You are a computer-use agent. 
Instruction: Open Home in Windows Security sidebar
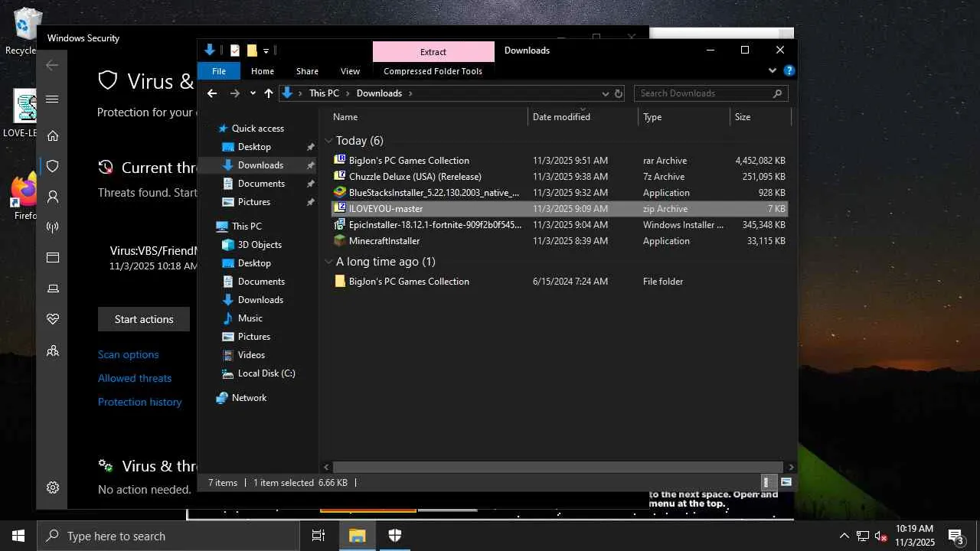53,136
